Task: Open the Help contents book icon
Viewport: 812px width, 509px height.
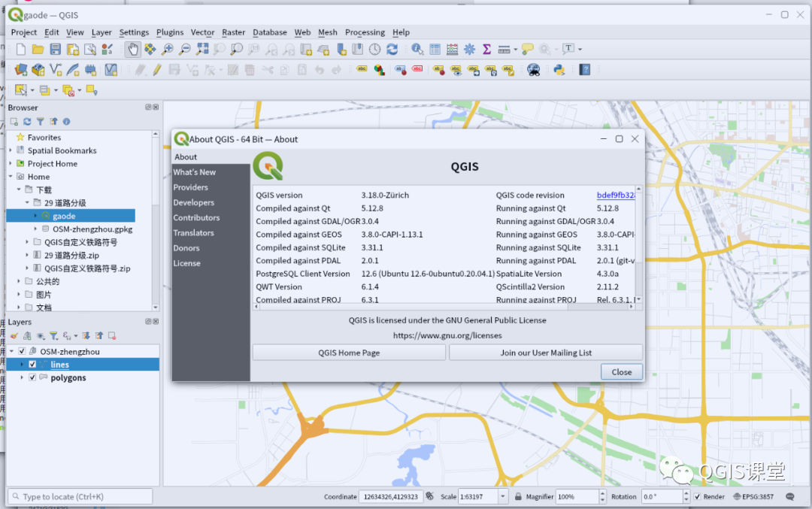Action: 585,69
